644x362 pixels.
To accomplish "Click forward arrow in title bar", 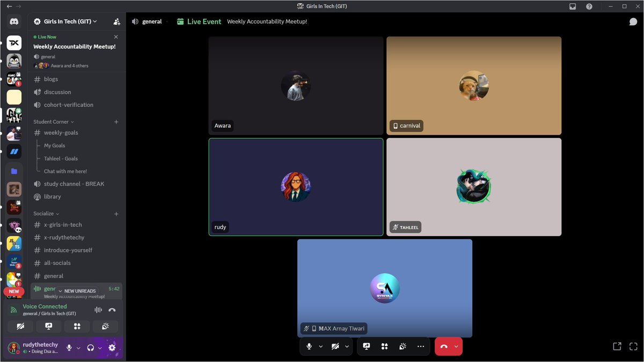I will click(19, 6).
